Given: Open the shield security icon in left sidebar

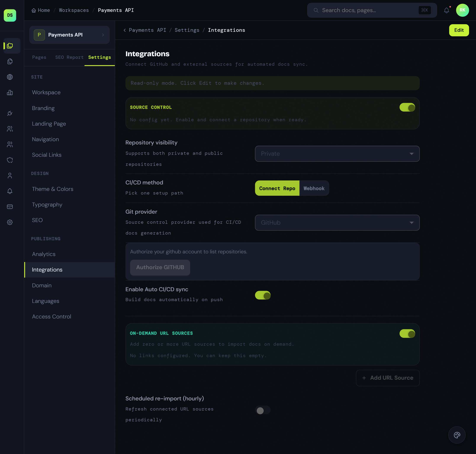Looking at the screenshot, I should (x=10, y=160).
